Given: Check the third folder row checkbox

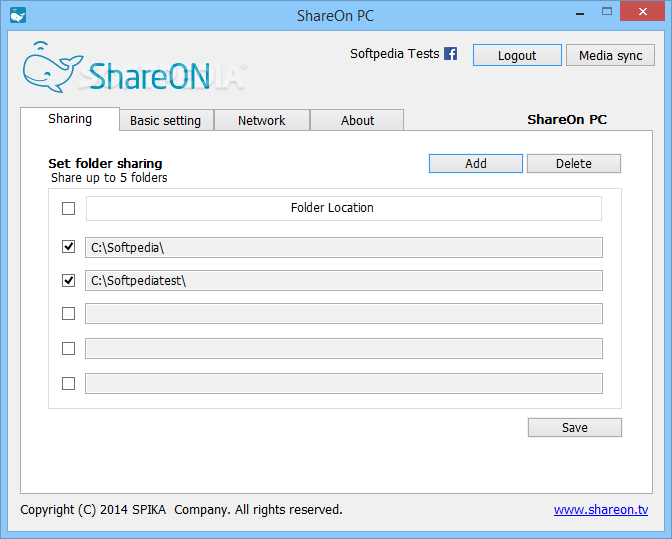Looking at the screenshot, I should (x=69, y=314).
